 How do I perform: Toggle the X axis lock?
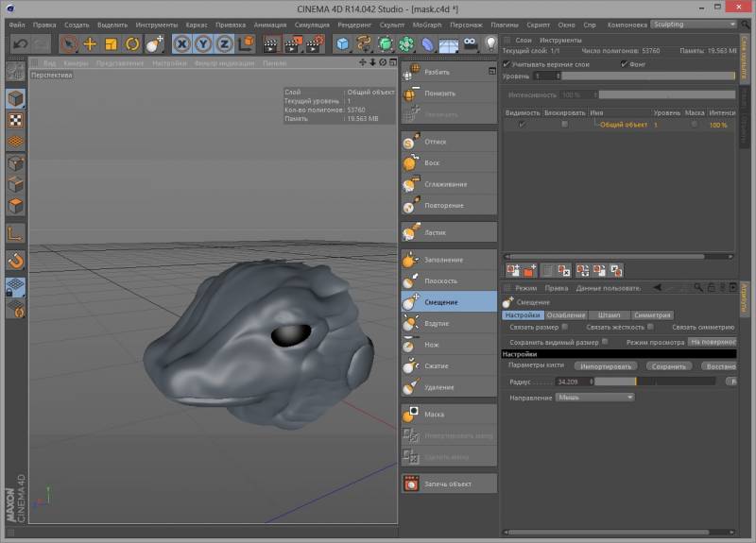click(181, 44)
